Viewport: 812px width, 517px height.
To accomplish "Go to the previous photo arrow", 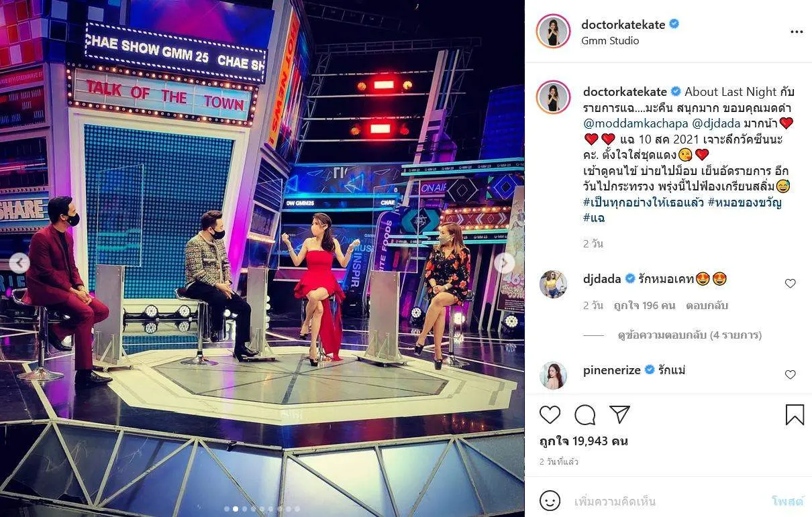I will pyautogui.click(x=19, y=264).
